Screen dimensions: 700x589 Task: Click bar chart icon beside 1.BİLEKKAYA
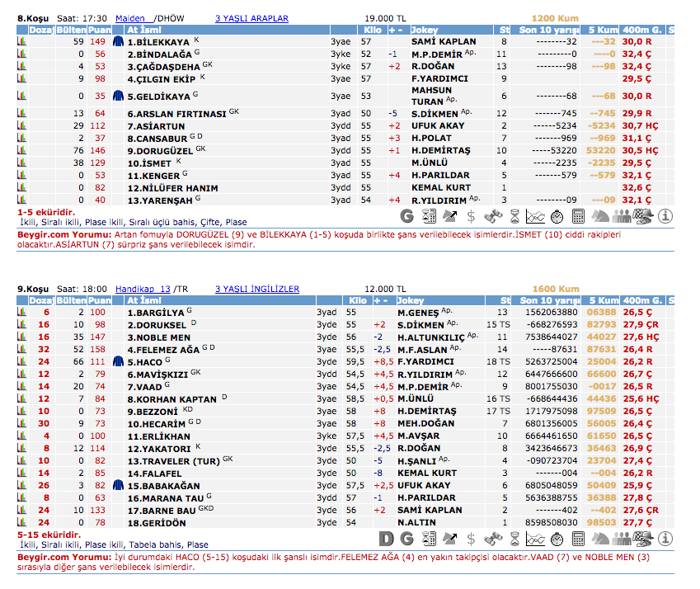[x=22, y=41]
